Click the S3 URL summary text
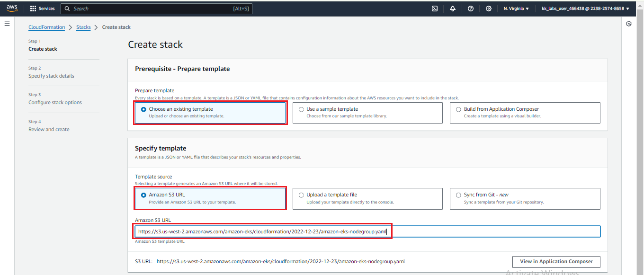This screenshot has width=644, height=275. tap(270, 261)
